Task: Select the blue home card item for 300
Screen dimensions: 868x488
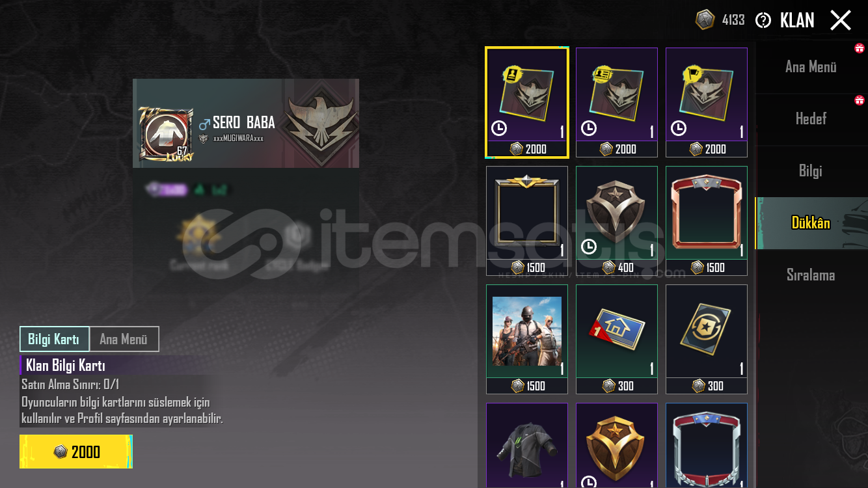Action: (617, 339)
